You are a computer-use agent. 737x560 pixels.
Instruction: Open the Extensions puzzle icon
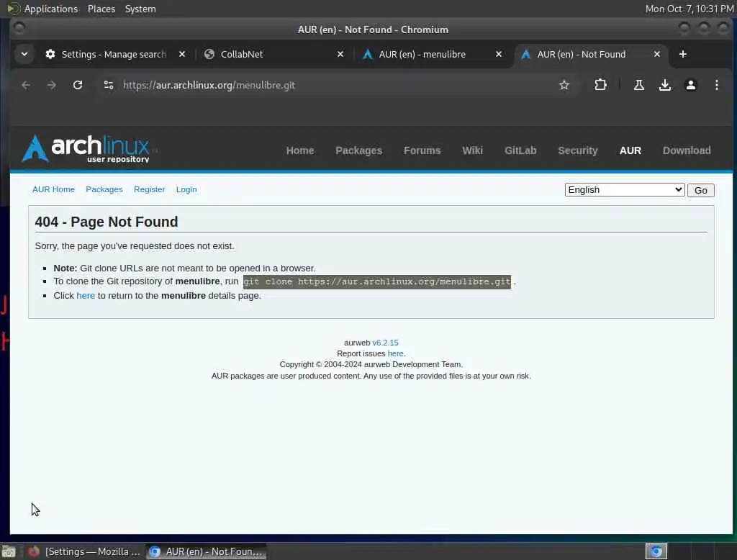click(600, 85)
